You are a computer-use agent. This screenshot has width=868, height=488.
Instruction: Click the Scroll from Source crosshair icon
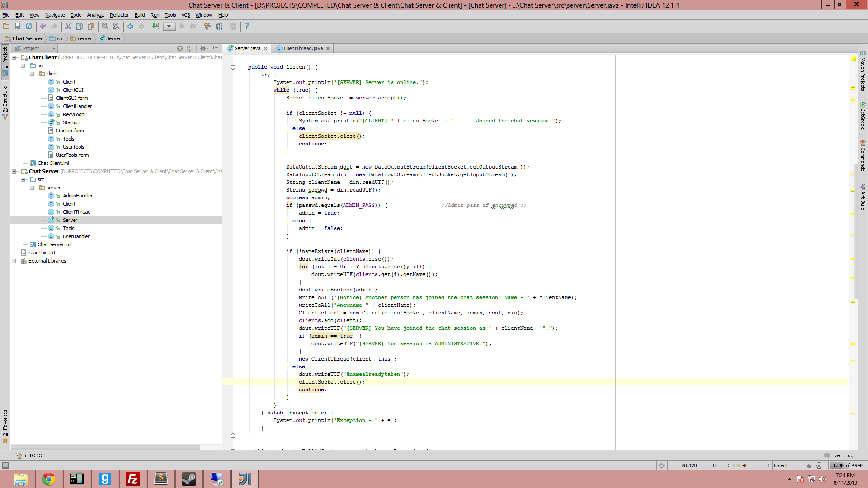(x=180, y=48)
